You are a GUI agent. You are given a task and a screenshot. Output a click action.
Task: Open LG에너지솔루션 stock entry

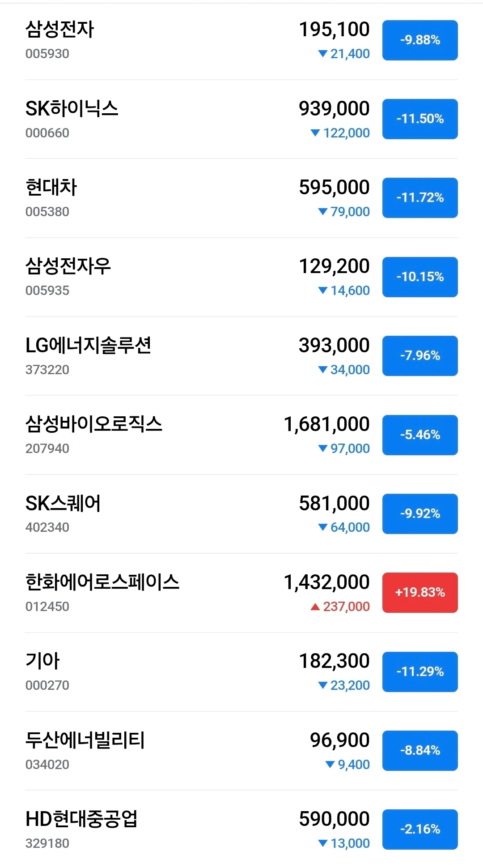pos(241,356)
